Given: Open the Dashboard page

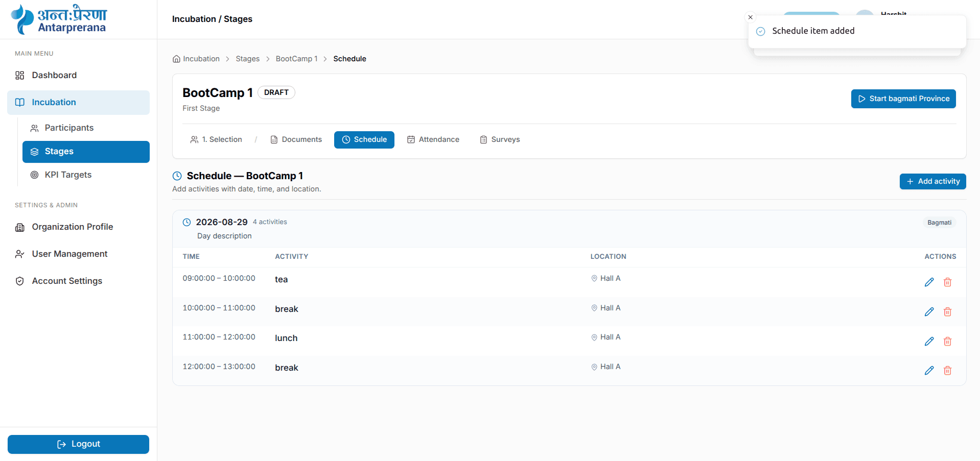Looking at the screenshot, I should coord(78,75).
